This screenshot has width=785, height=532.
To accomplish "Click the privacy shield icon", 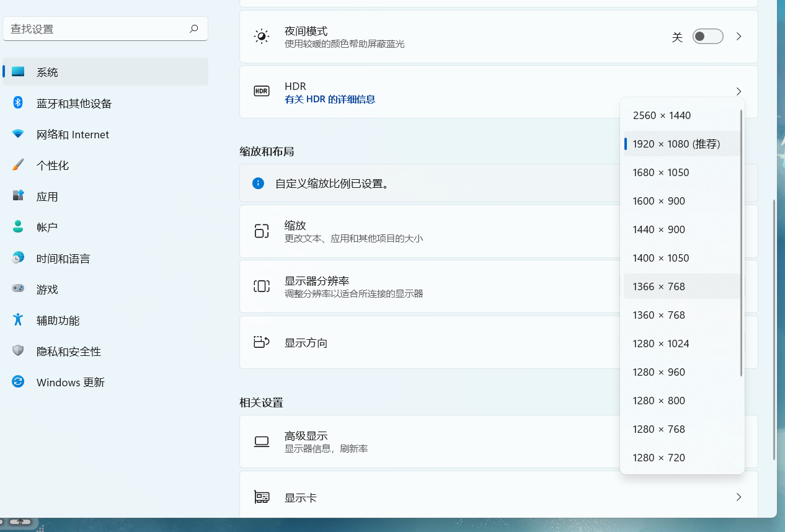I will [18, 351].
